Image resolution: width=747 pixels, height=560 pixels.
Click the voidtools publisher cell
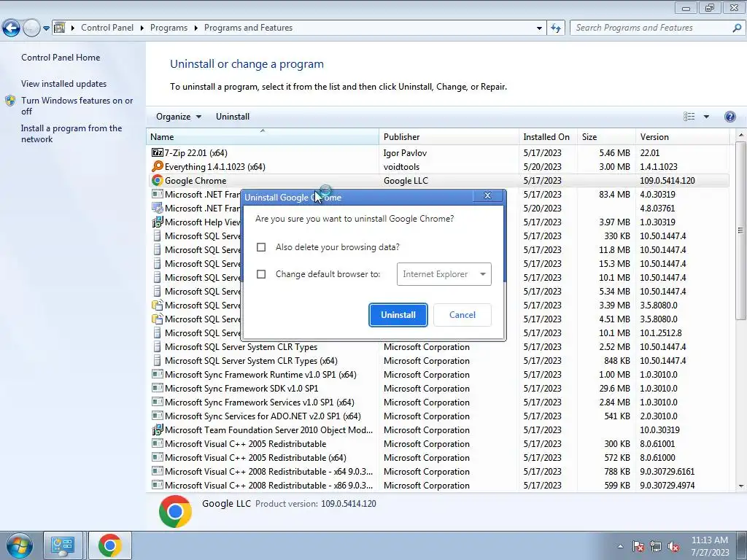pos(402,167)
